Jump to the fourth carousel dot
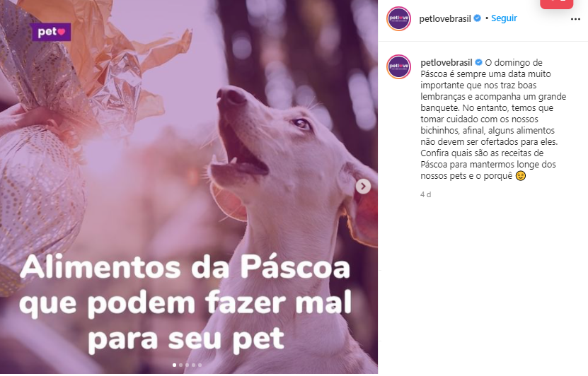588x376 pixels. [x=193, y=365]
